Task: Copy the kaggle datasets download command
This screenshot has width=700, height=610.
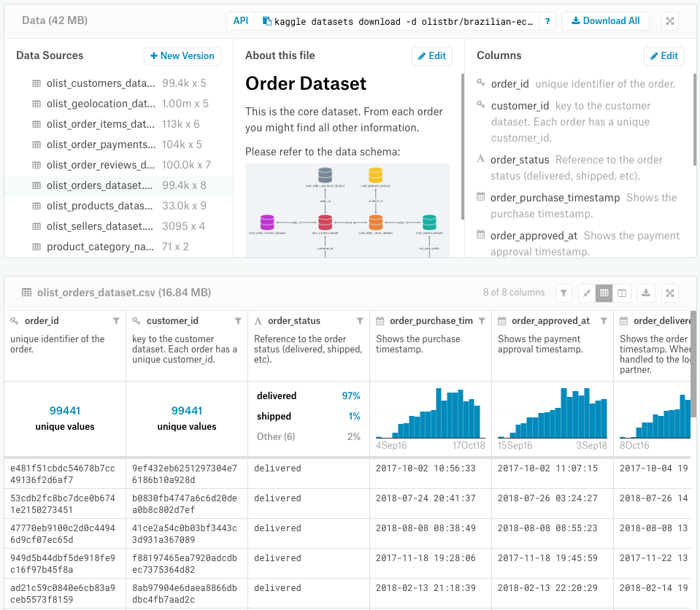Action: [267, 21]
